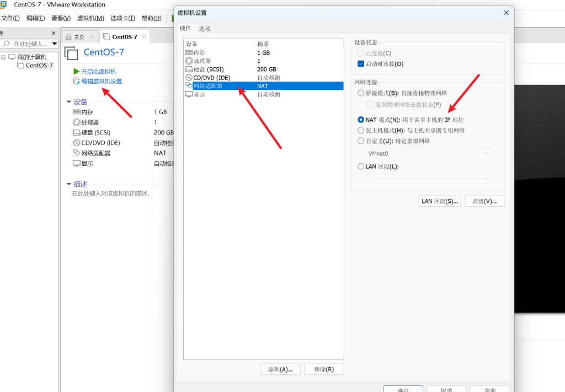Click the display icon in the dialog's device list
Viewport: 565px width, 392px height.
[x=189, y=94]
